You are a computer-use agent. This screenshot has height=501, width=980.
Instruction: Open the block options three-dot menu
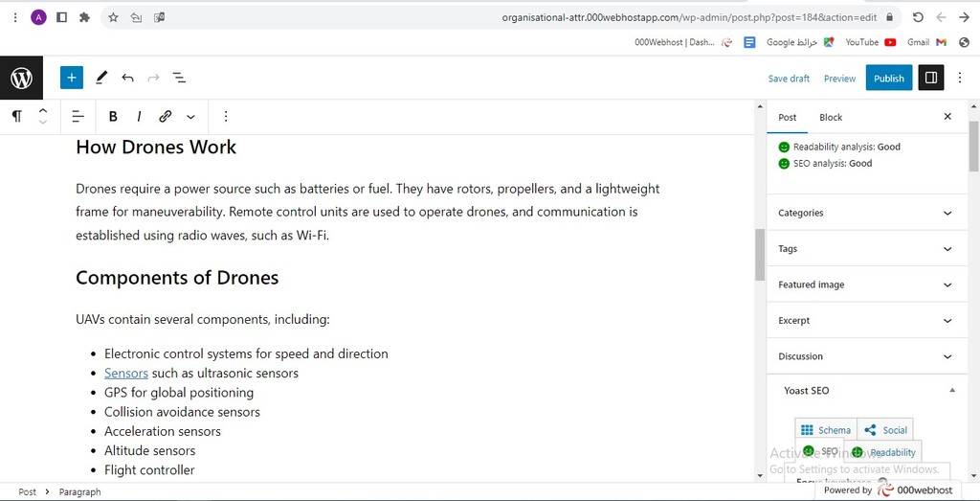click(x=226, y=116)
